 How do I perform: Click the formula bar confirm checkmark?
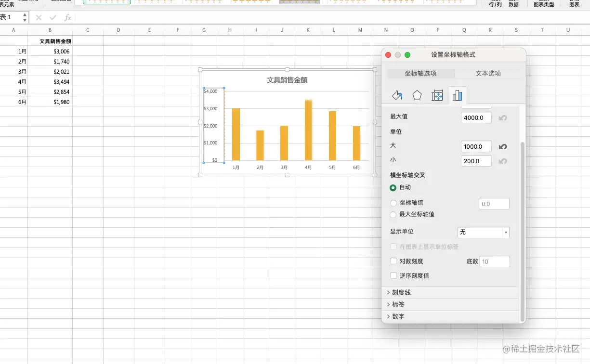click(53, 17)
